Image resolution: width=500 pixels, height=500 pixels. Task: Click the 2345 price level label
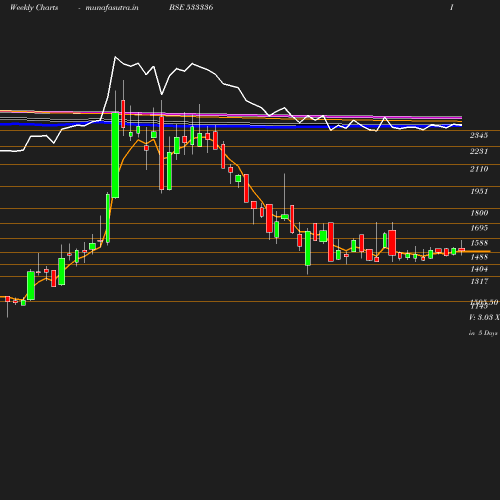tap(479, 135)
